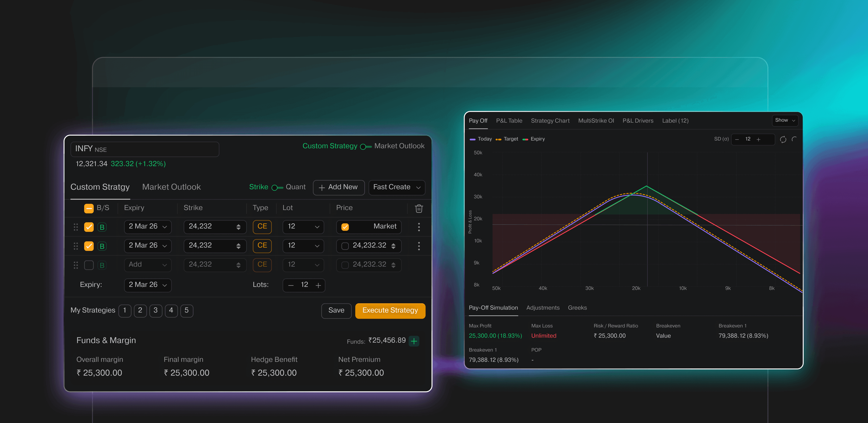The width and height of the screenshot is (868, 423).
Task: Toggle price checkbox in the Add row
Action: pos(345,265)
